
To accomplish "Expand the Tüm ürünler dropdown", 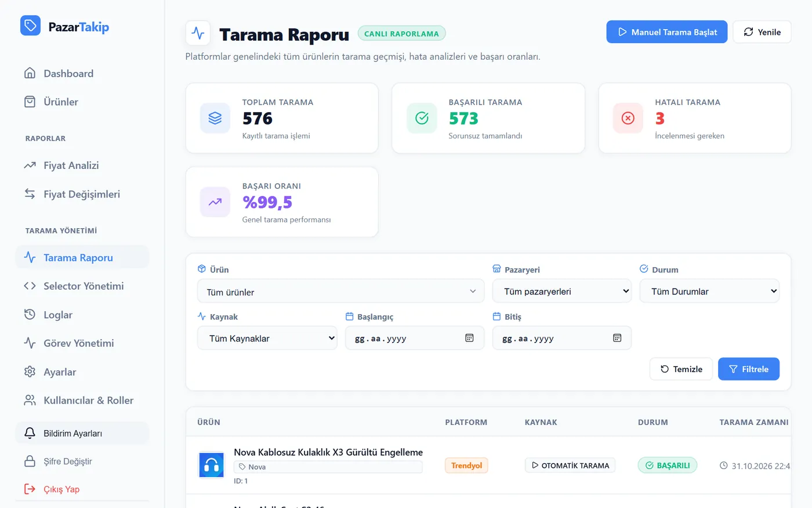I will click(341, 291).
